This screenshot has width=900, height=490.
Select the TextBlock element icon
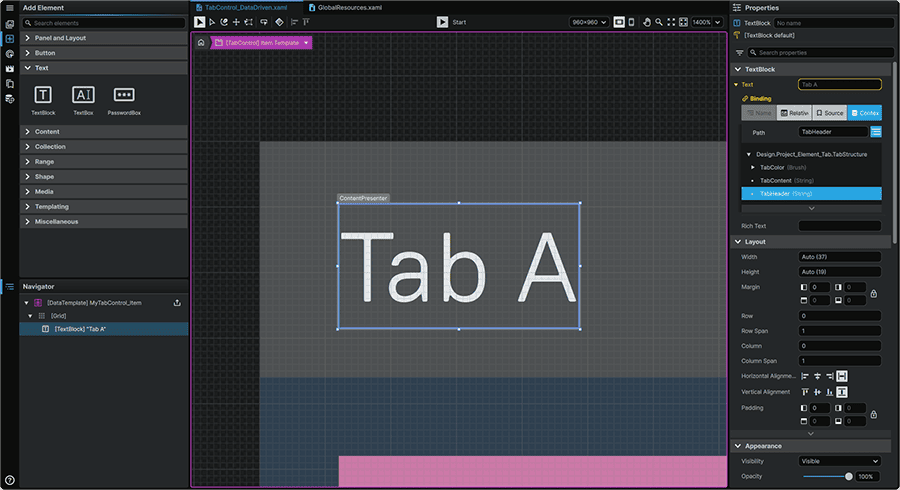(x=43, y=95)
